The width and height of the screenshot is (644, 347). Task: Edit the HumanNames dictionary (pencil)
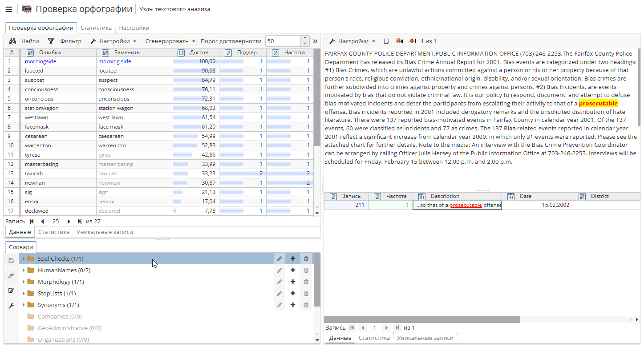coord(279,270)
